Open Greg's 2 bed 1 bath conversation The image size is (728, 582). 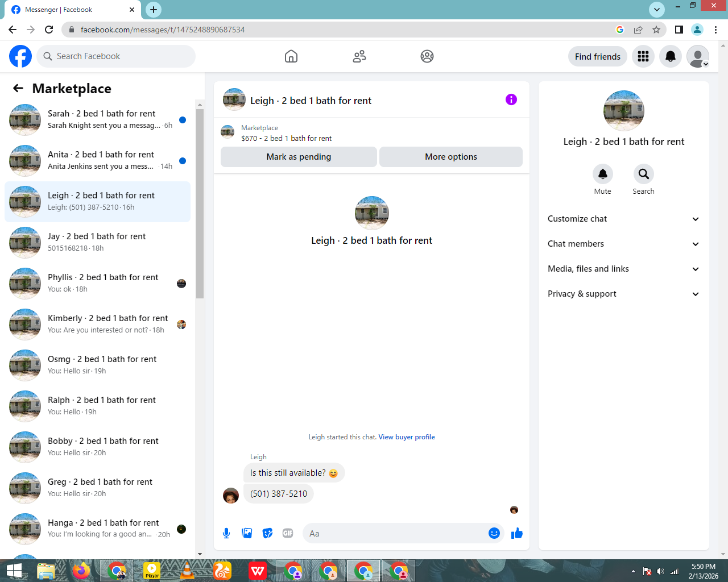[x=97, y=488]
